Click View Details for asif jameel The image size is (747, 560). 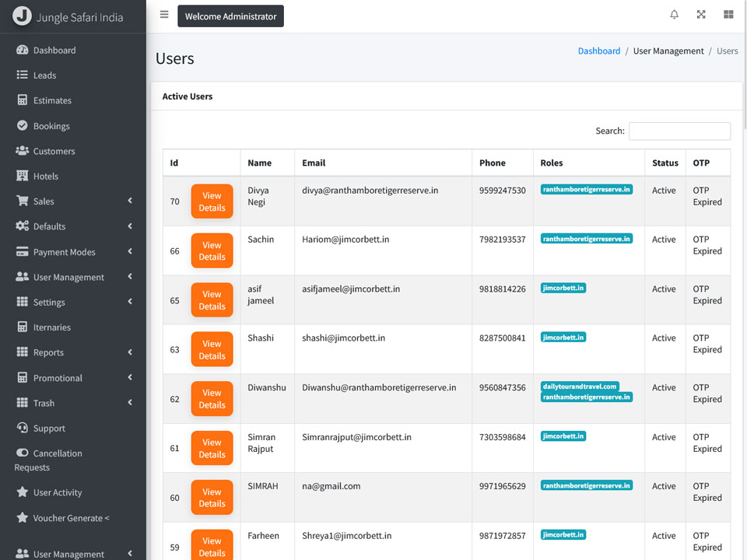[x=212, y=300]
